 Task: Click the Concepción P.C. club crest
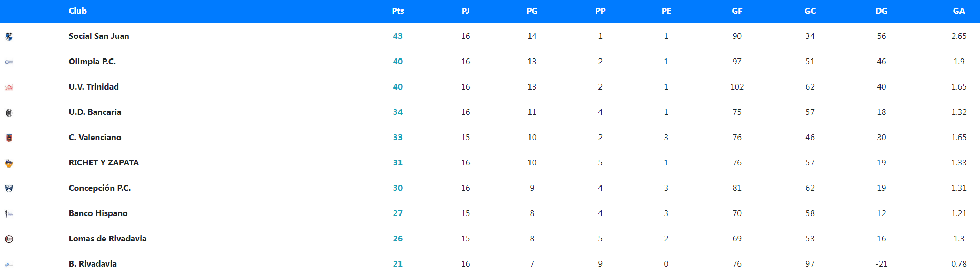(x=9, y=189)
